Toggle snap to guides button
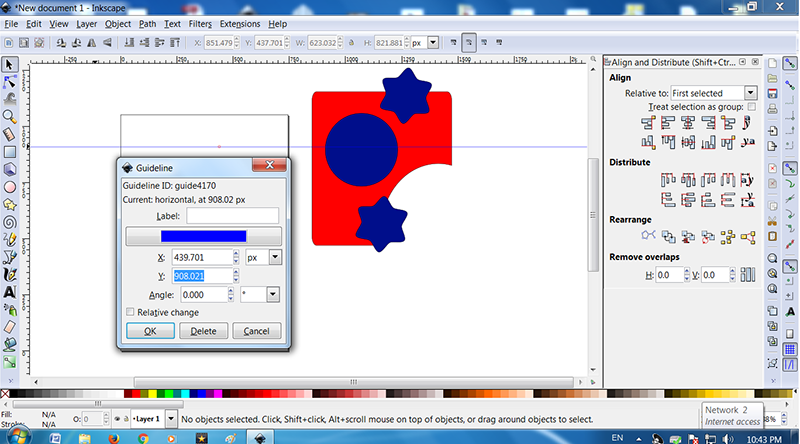Viewport: 800px width, 444px height. (790, 365)
